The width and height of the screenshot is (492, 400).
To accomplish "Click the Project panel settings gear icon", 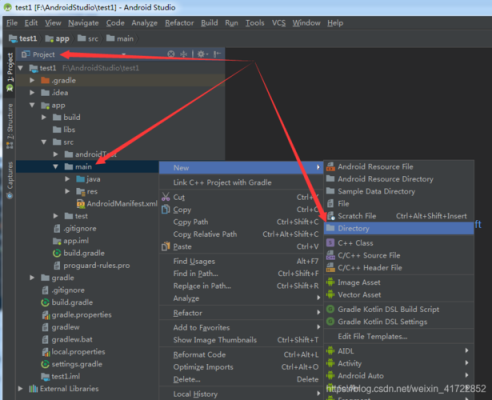I will pos(201,54).
